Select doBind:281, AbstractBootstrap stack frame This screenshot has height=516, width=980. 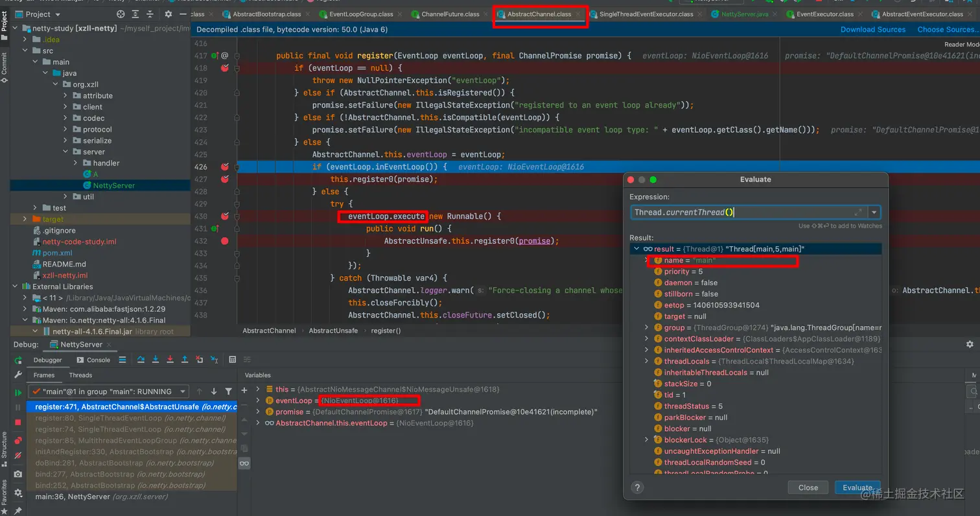click(132, 463)
